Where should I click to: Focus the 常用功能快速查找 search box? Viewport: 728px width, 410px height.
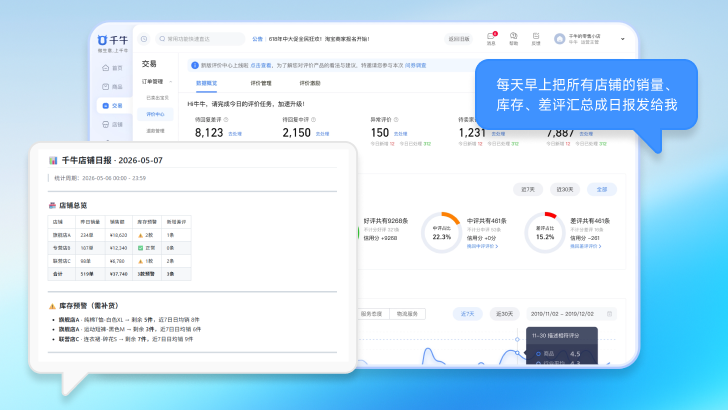point(201,39)
